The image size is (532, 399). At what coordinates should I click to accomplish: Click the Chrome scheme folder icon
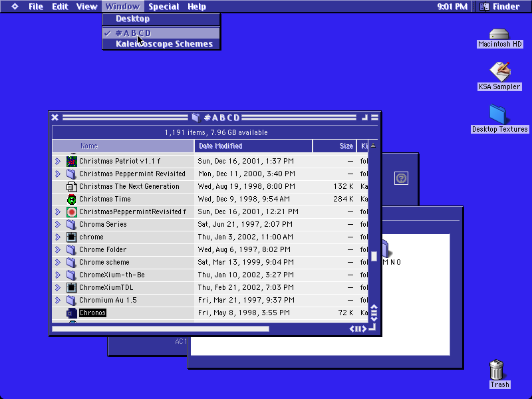coord(71,262)
